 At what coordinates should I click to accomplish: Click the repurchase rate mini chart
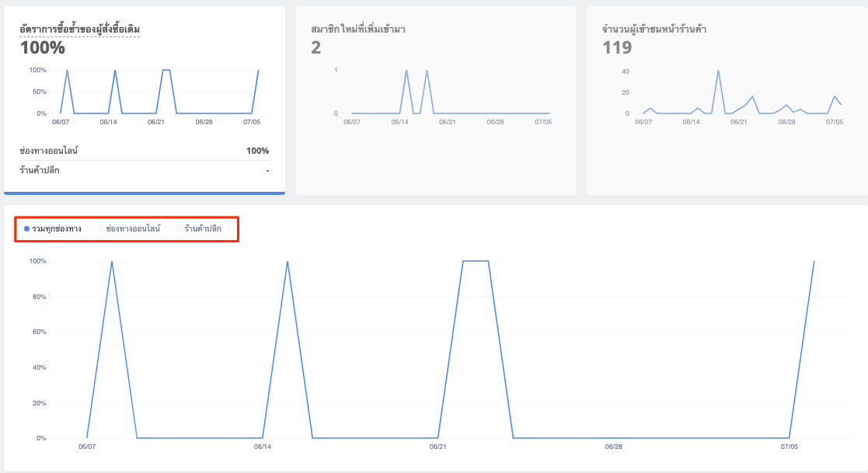point(149,96)
